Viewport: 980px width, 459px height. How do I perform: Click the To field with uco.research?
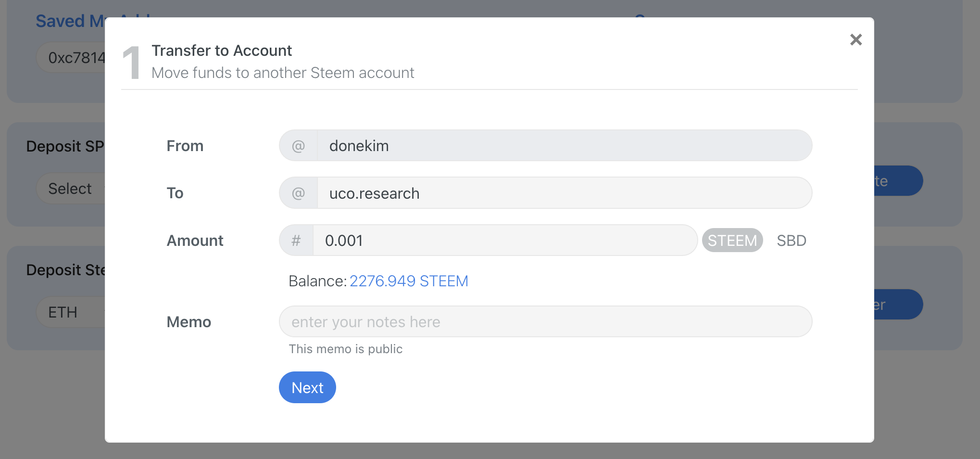563,193
